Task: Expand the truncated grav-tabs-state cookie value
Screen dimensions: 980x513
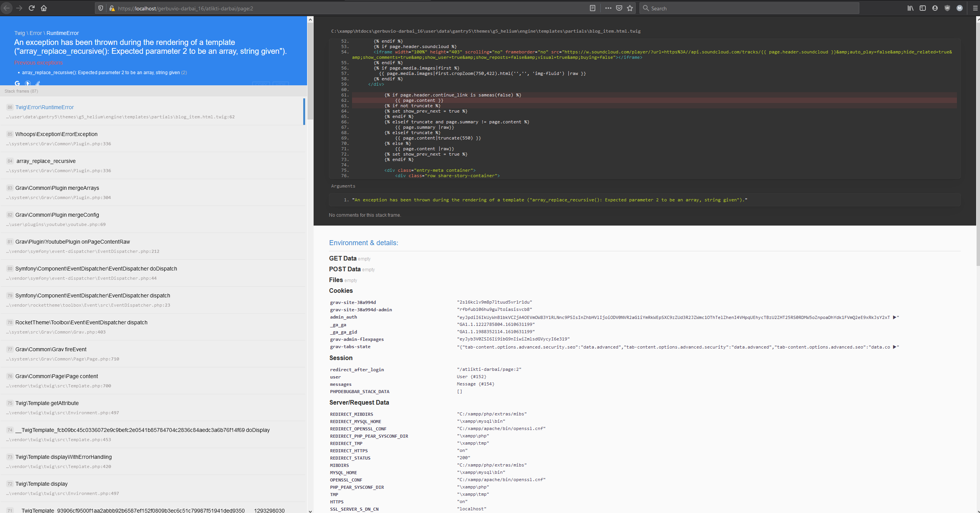Action: pyautogui.click(x=895, y=347)
